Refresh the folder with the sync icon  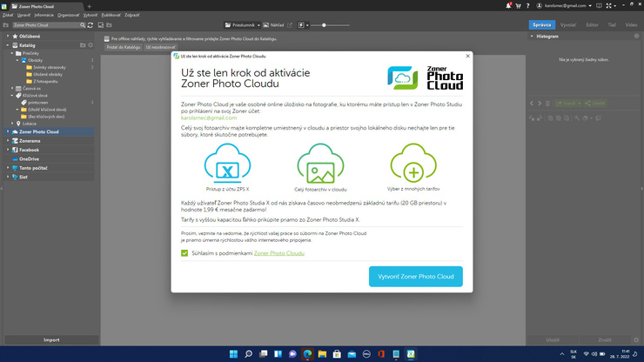[x=91, y=25]
